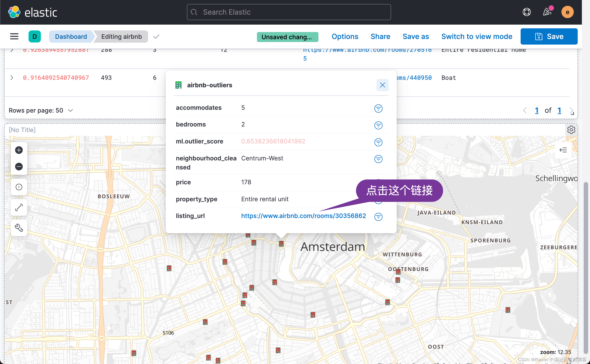The image size is (590, 364).
Task: Save the dashboard
Action: (x=549, y=36)
